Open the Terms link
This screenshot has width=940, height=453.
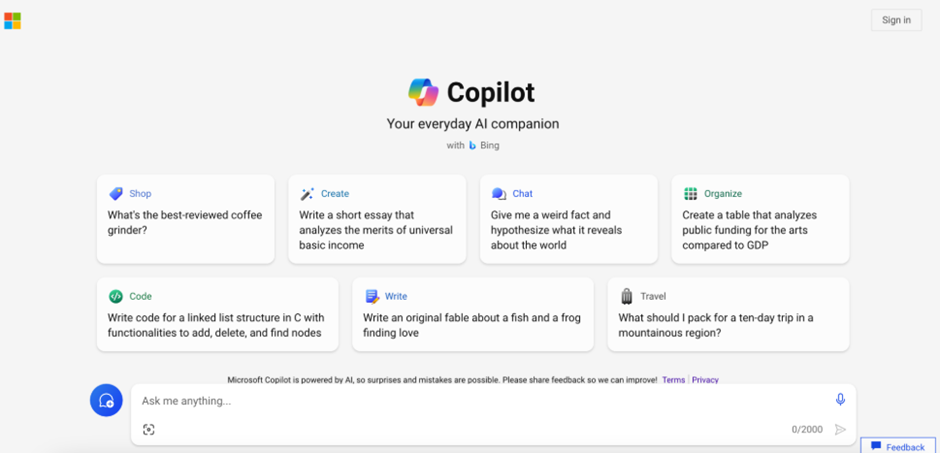point(673,380)
